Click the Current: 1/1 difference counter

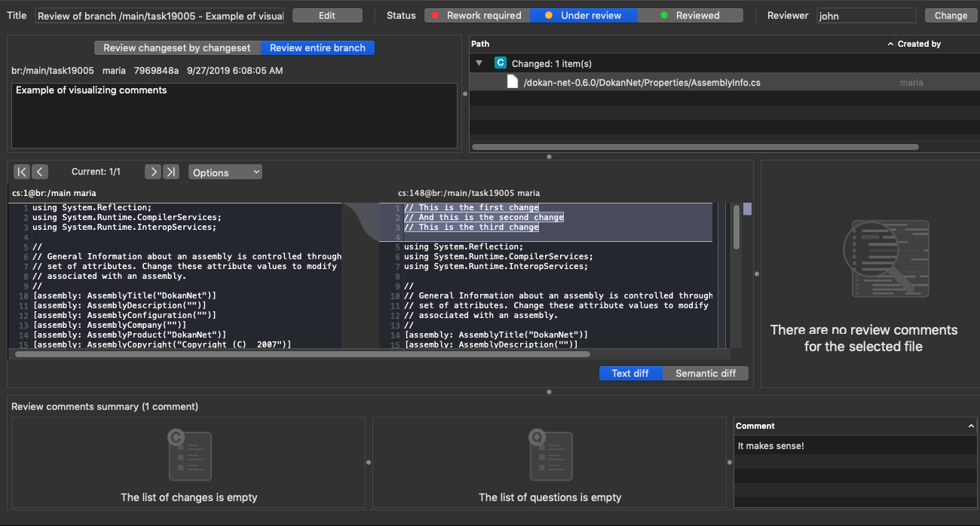click(x=96, y=172)
